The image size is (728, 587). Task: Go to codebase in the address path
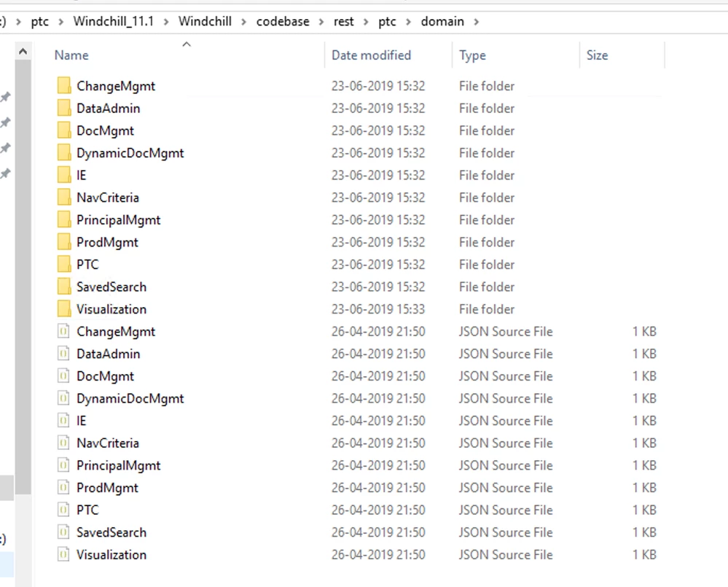click(x=283, y=21)
